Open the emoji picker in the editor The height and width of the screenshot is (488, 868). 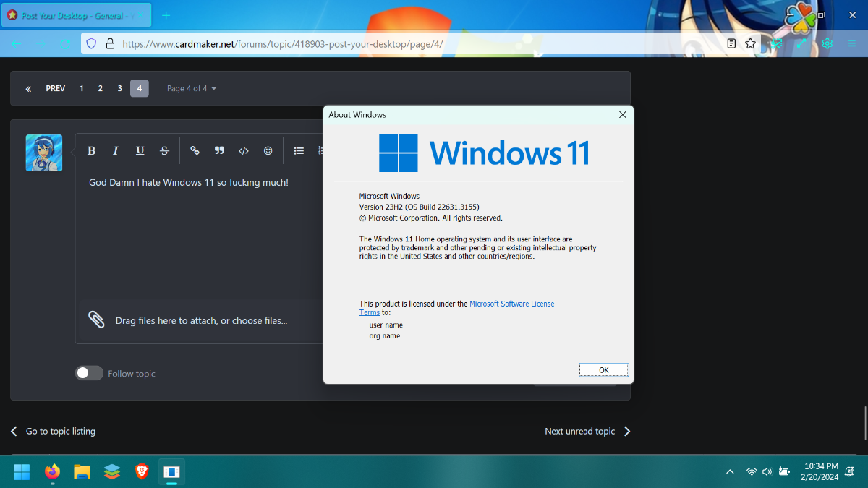tap(268, 150)
